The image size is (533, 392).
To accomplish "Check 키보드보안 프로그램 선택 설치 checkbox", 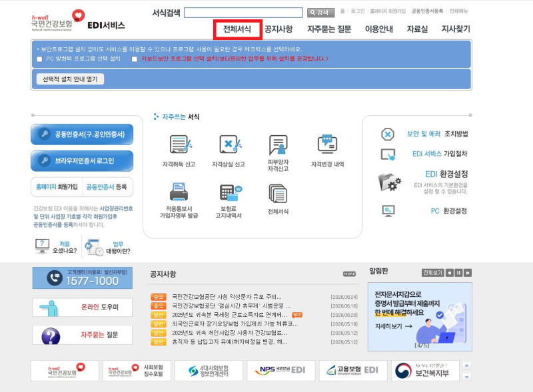I will pyautogui.click(x=135, y=59).
